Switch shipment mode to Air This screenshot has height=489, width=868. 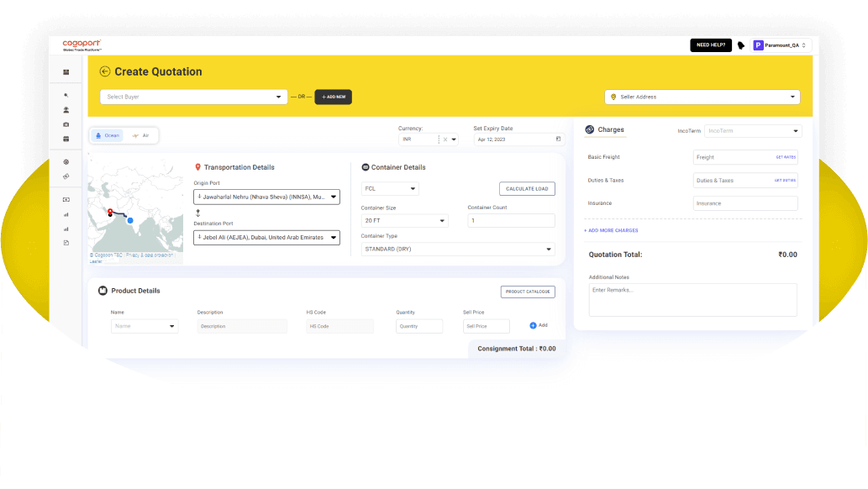pos(140,135)
